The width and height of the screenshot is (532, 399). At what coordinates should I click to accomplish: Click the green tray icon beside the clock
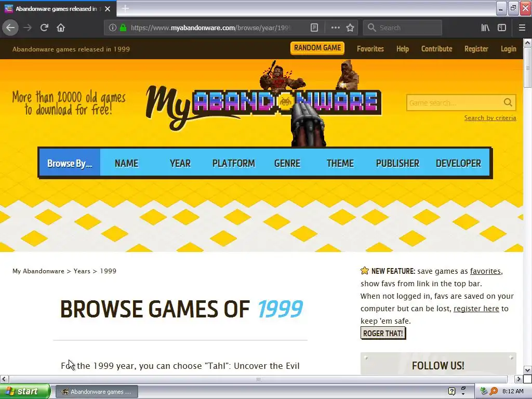484,391
